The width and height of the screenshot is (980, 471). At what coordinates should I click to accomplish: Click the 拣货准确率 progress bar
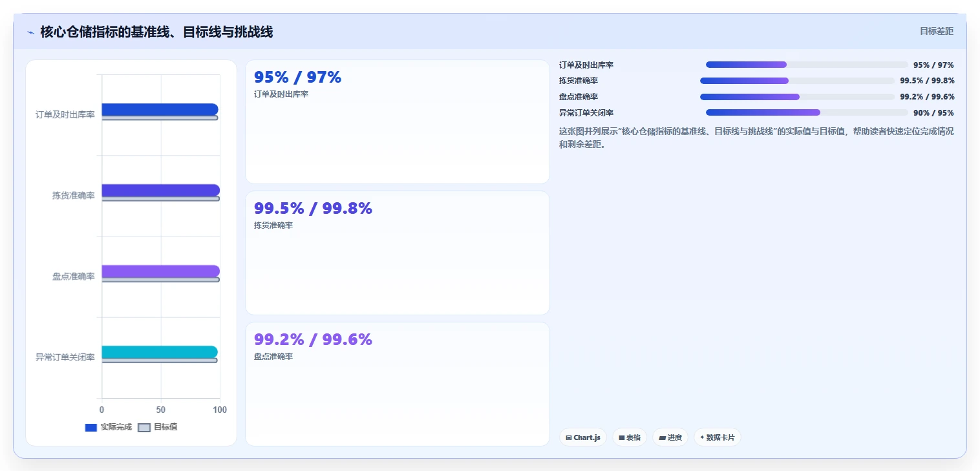click(x=798, y=81)
